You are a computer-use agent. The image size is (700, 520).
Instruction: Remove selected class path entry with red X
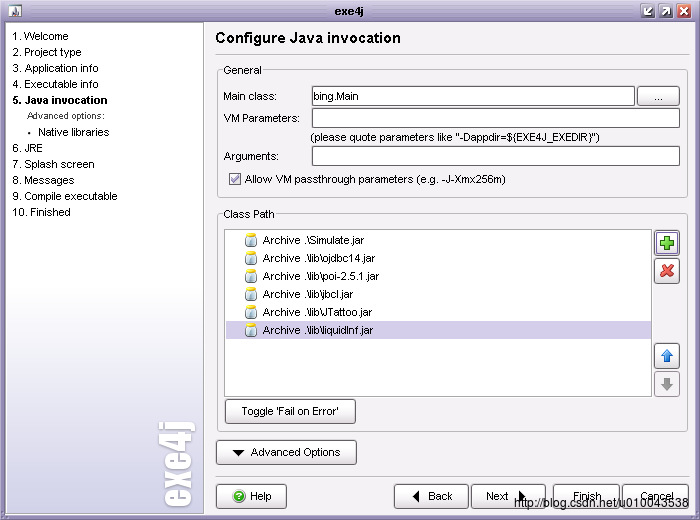pos(667,270)
